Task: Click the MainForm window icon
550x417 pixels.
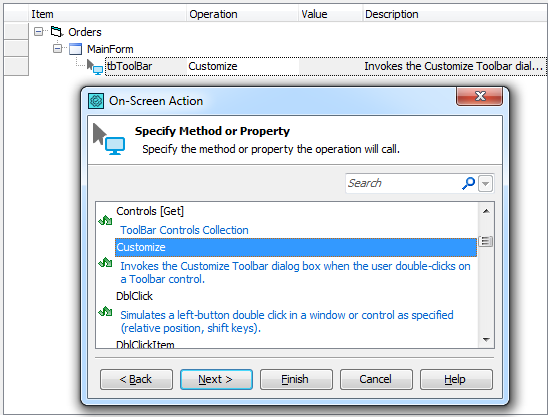Action: [75, 49]
